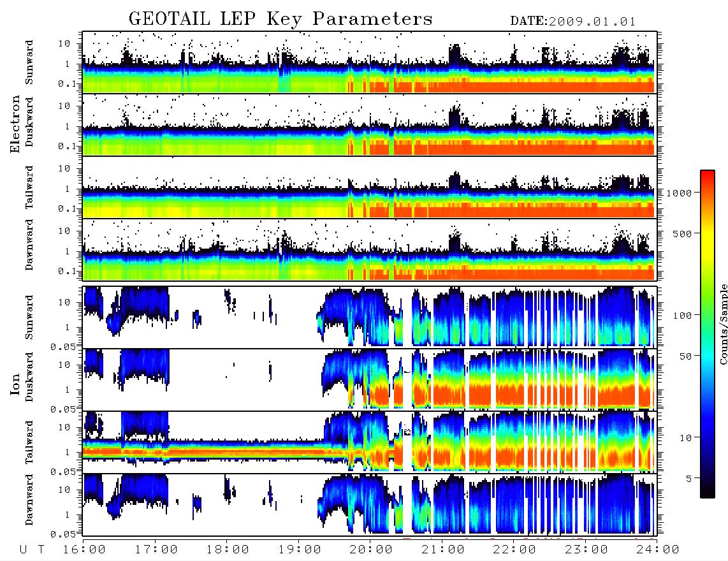Image resolution: width=728 pixels, height=561 pixels.
Task: Click the "21:00" time tick label
Action: (443, 550)
